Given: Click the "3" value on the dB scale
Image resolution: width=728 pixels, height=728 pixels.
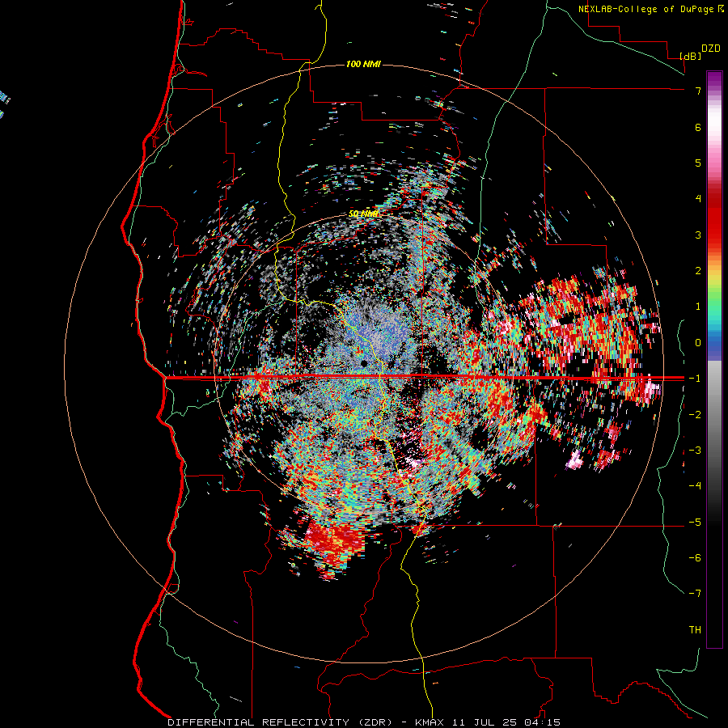Looking at the screenshot, I should (698, 235).
